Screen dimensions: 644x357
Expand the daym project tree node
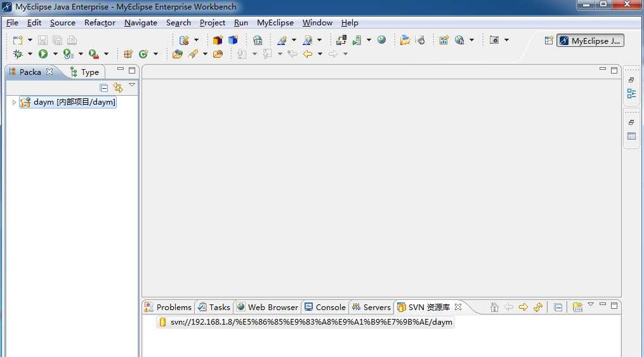point(14,102)
